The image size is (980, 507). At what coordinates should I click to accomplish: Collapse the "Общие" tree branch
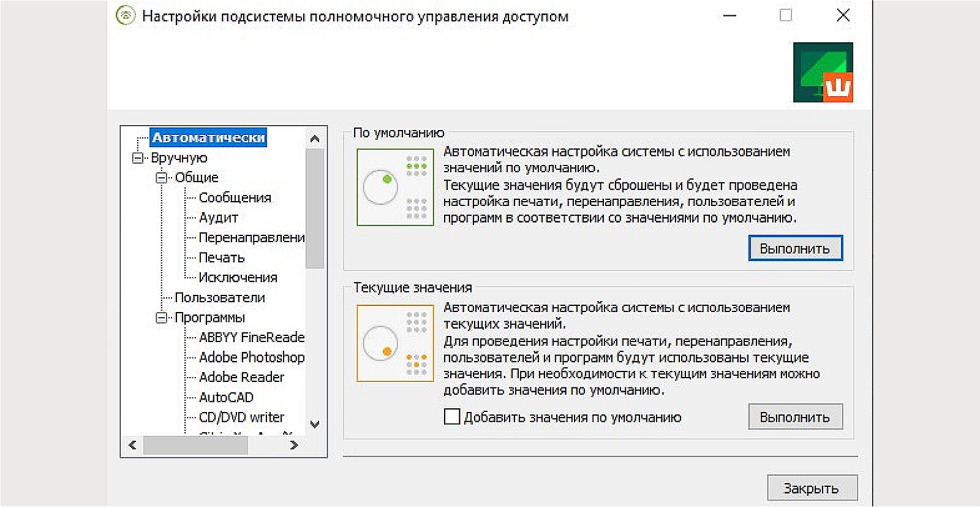161,178
